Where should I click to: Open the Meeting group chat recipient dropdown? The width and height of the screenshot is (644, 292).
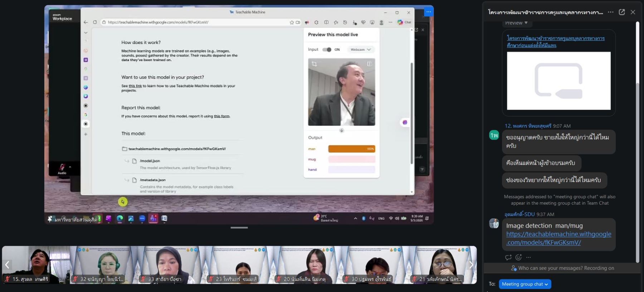525,284
